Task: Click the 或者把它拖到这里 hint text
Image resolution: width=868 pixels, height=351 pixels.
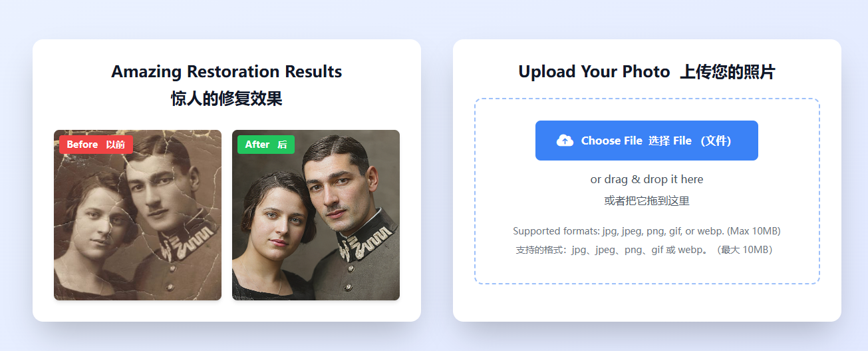Action: click(x=647, y=200)
